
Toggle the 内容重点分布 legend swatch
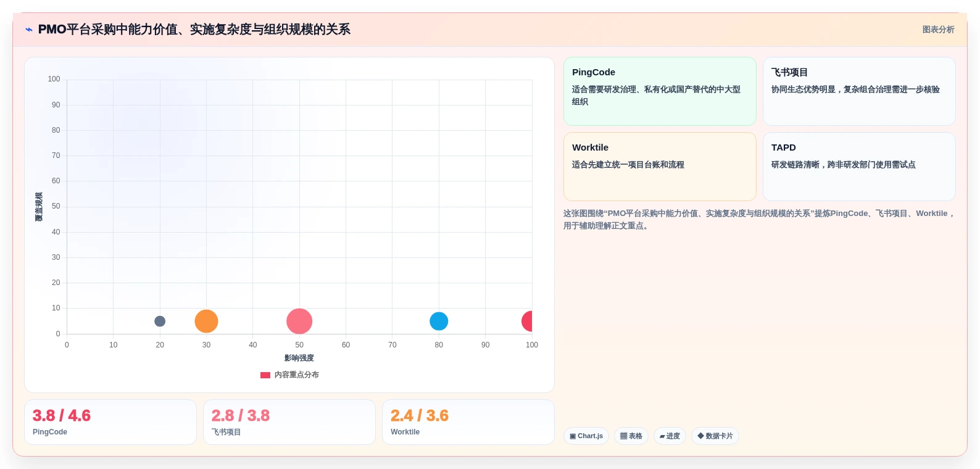tap(265, 375)
